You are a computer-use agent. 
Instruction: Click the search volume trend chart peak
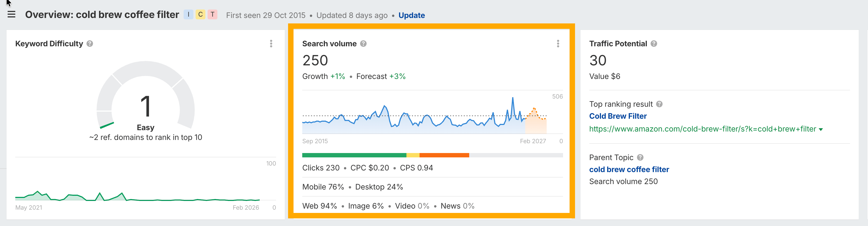(513, 98)
